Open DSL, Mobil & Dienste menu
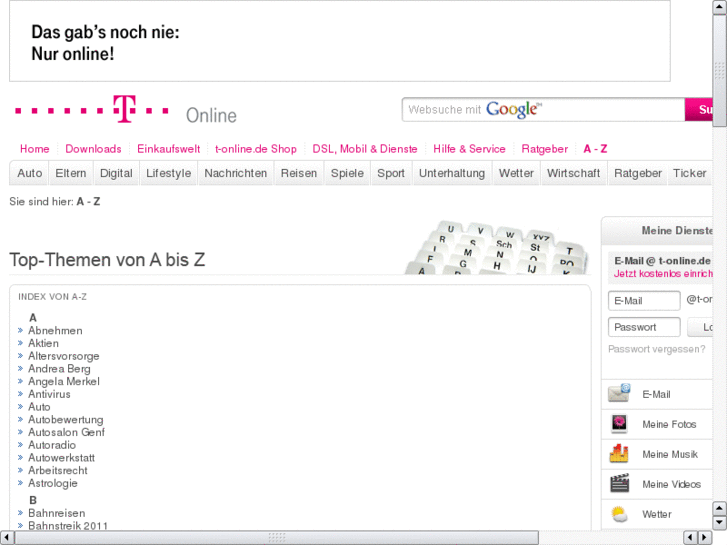The height and width of the screenshot is (545, 727). coord(365,149)
